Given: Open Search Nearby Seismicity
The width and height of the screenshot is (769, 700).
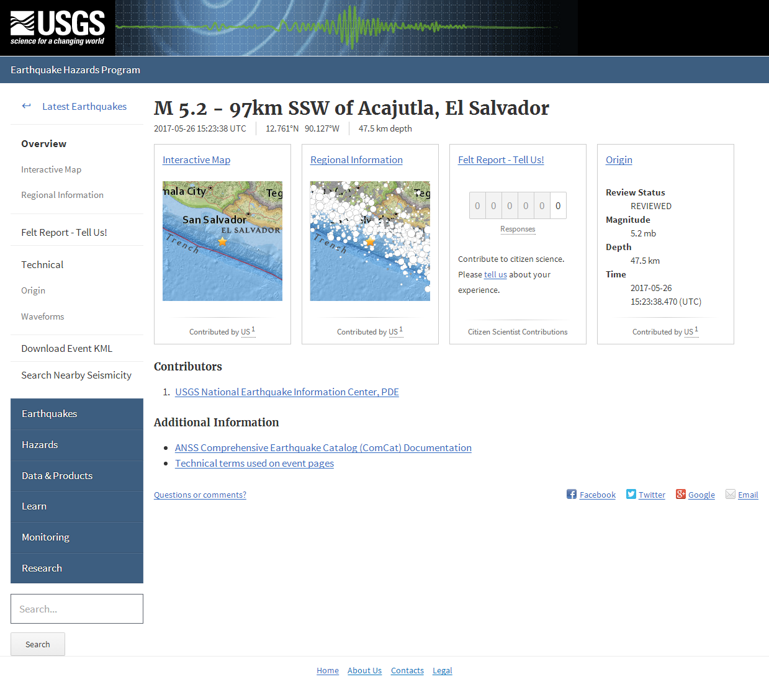Looking at the screenshot, I should click(76, 375).
